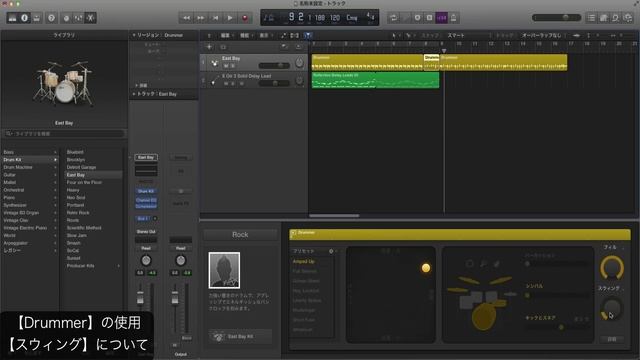Toggle the Editors scissors button
640x360 pixels.
91,18
